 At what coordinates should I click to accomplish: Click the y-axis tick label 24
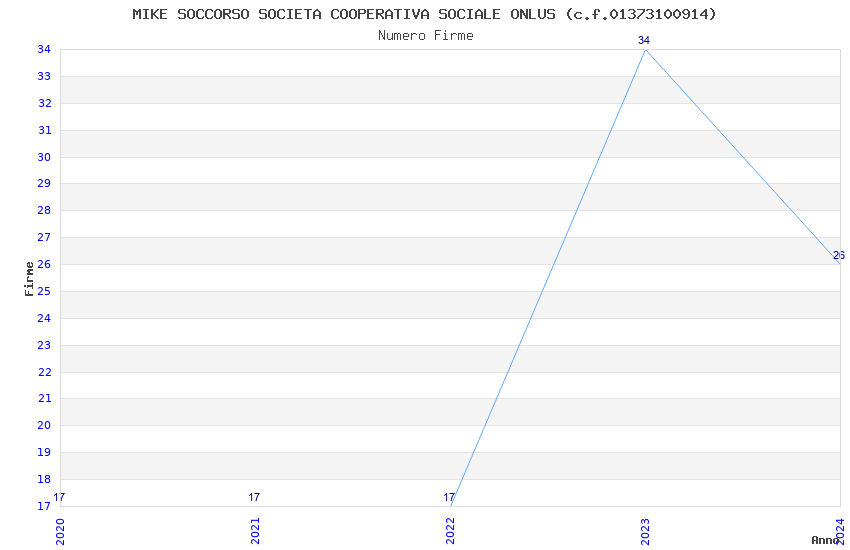click(x=44, y=318)
